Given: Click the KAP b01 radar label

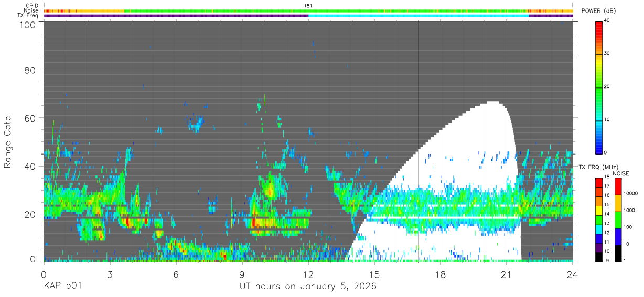Looking at the screenshot, I should point(62,287).
